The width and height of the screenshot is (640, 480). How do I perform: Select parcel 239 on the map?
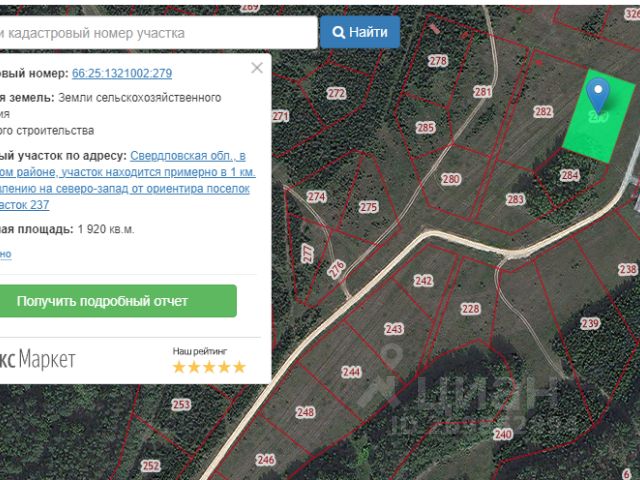click(590, 323)
